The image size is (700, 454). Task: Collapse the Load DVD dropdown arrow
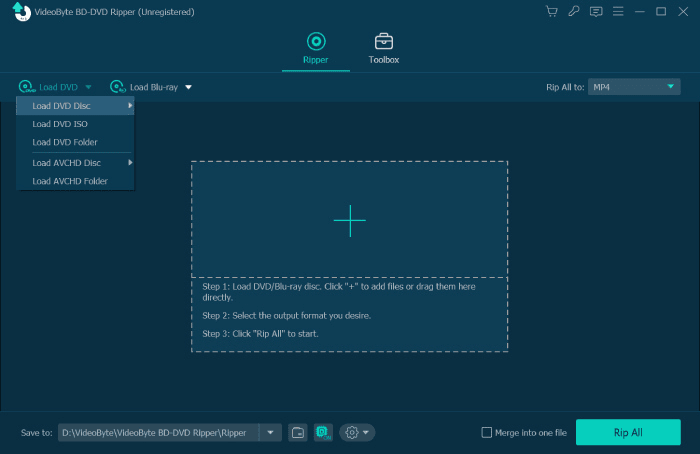click(88, 87)
